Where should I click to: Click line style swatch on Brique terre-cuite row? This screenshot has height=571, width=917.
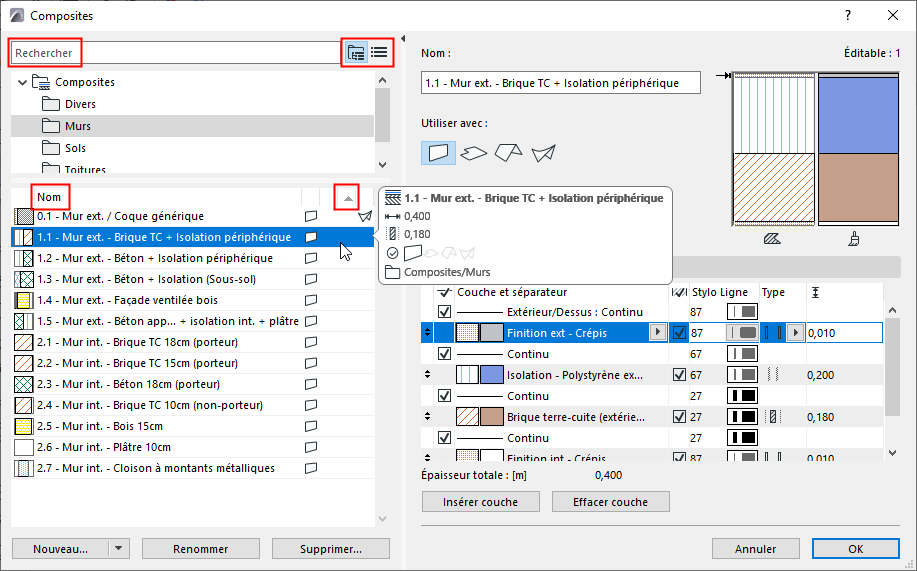tap(742, 417)
